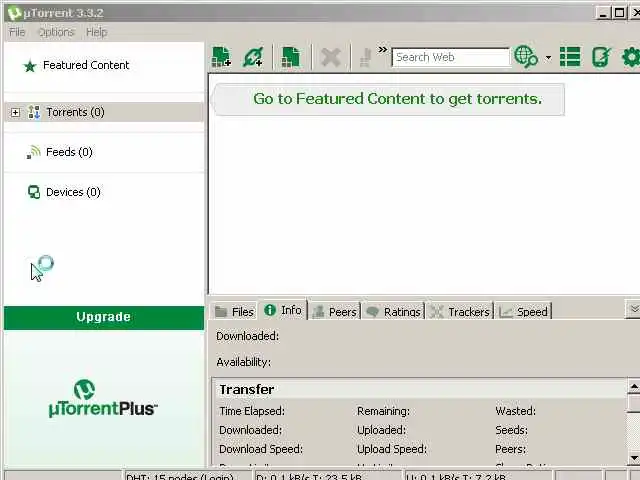Click Create New Torrent icon
Image resolution: width=640 pixels, height=480 pixels.
pos(290,57)
